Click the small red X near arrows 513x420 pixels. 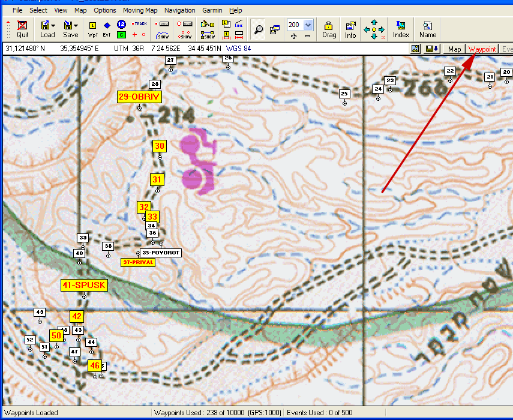[383, 38]
